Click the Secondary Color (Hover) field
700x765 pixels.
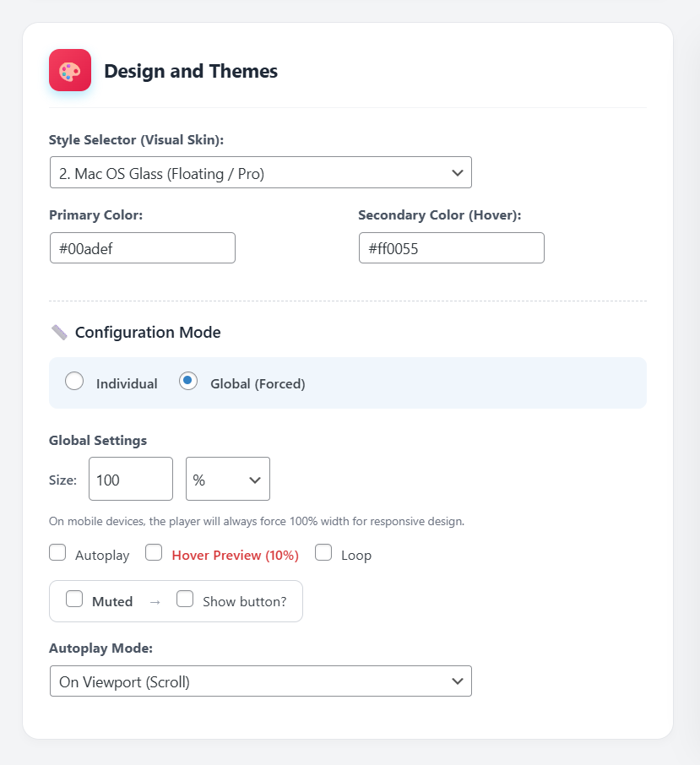click(x=451, y=248)
